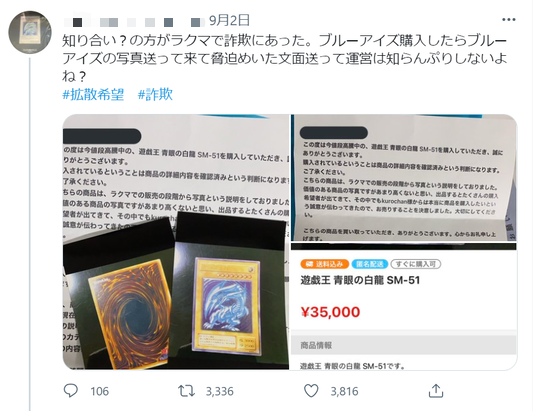View the 3,336 retweet count

[219, 391]
